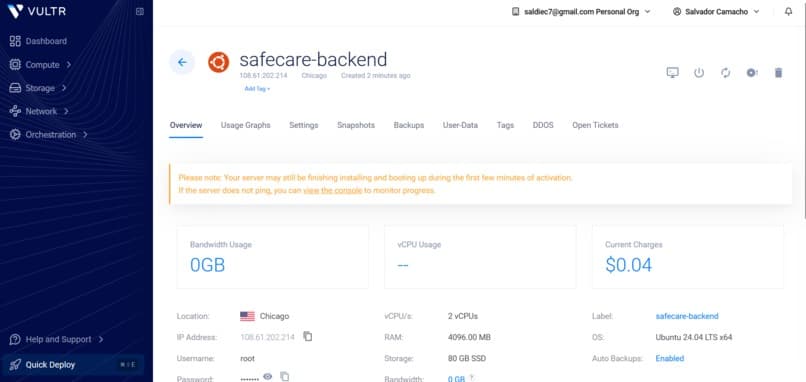Click the destroy server trash icon

(778, 72)
